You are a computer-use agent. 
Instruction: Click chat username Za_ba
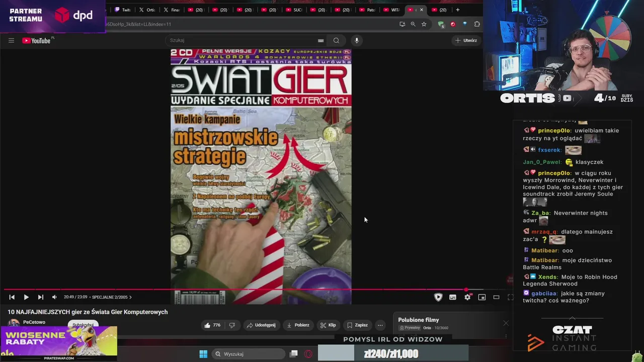click(540, 213)
